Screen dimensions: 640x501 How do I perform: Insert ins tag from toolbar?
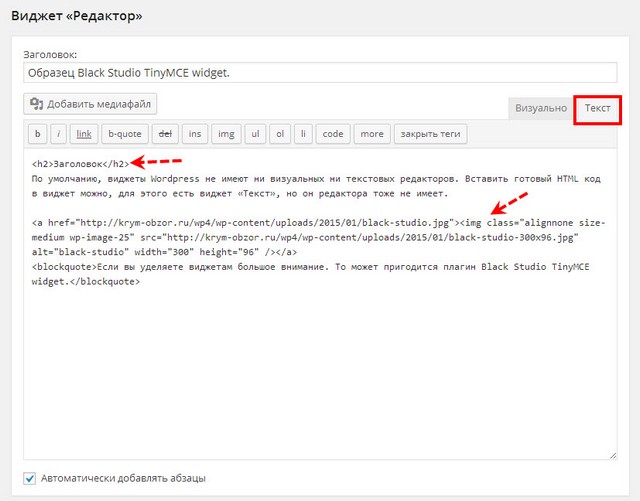pyautogui.click(x=195, y=134)
